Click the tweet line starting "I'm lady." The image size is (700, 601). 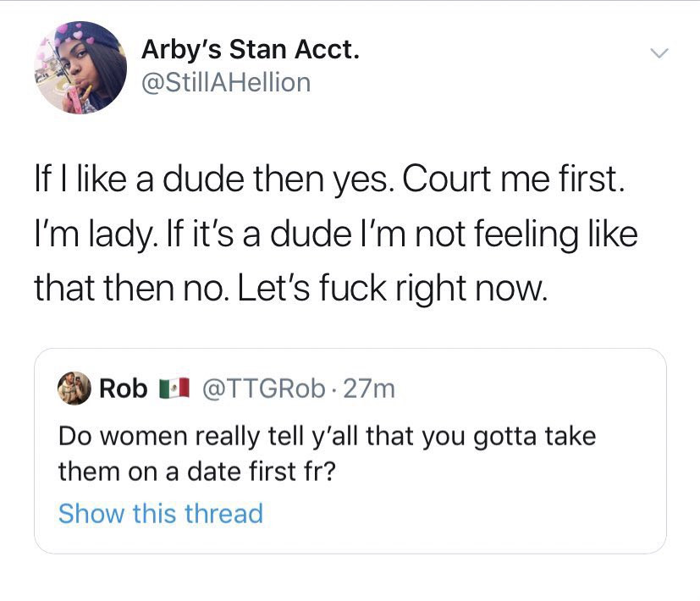(x=334, y=234)
